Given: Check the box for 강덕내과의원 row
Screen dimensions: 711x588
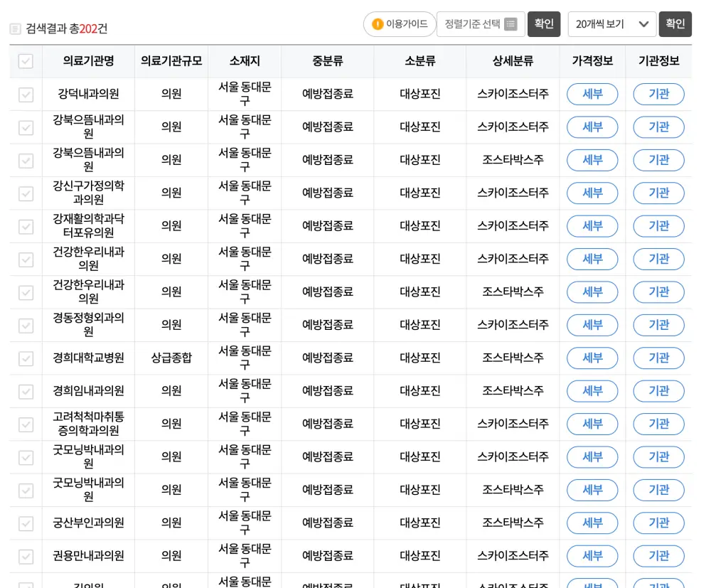Looking at the screenshot, I should pos(26,95).
